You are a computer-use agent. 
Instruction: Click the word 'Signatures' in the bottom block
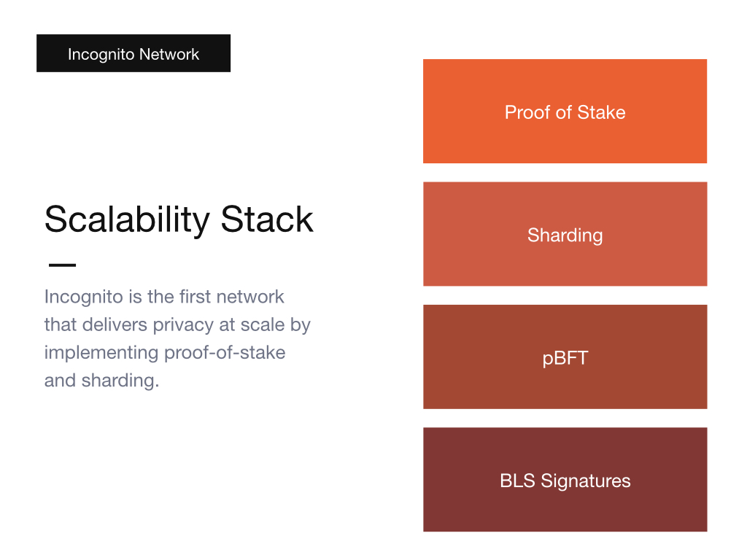[x=586, y=481]
